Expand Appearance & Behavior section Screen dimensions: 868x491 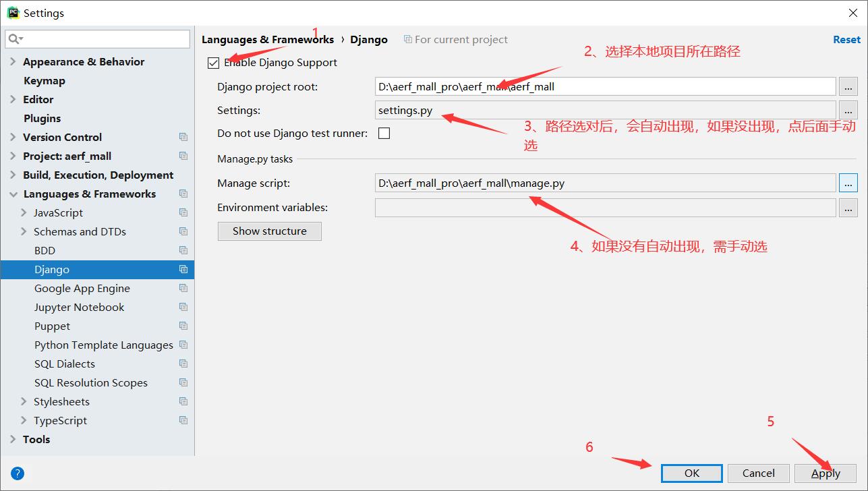coord(13,61)
